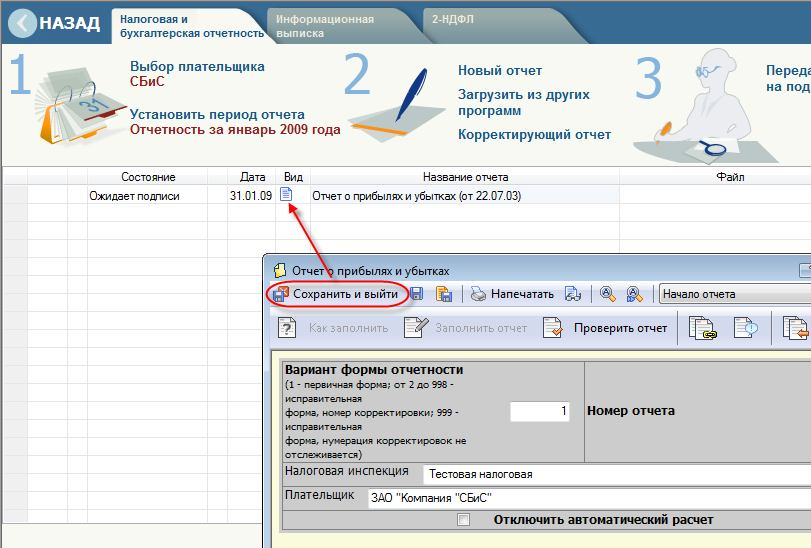Click the blue pen illustration for step 2
Image resolution: width=811 pixels, height=548 pixels.
pos(398,106)
